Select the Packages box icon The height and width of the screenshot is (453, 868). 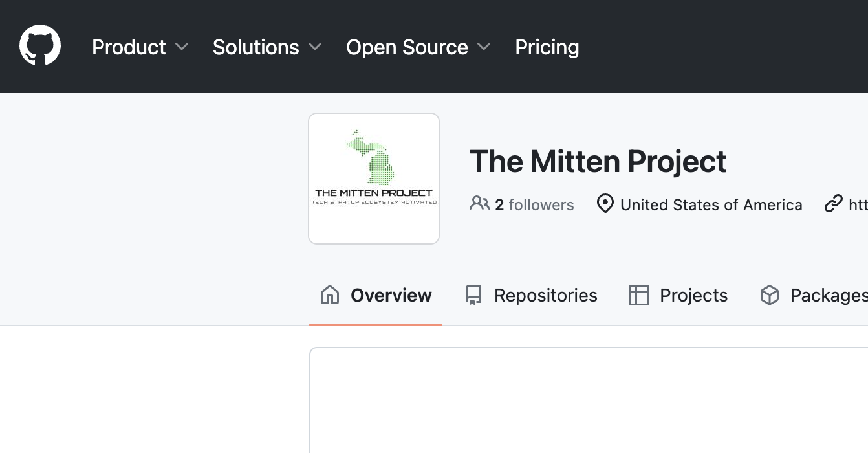tap(770, 295)
